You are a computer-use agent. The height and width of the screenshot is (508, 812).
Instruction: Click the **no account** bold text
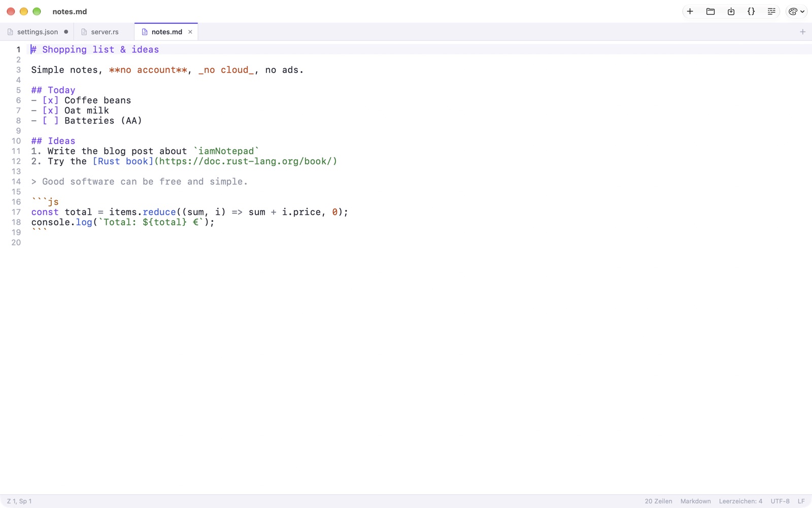click(x=148, y=70)
